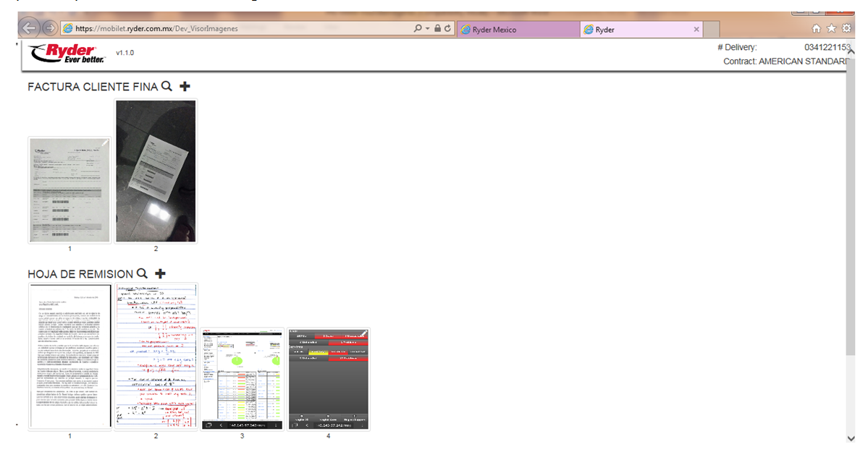Expand the address bar search dropdown arrow
The height and width of the screenshot is (452, 868).
click(x=427, y=29)
